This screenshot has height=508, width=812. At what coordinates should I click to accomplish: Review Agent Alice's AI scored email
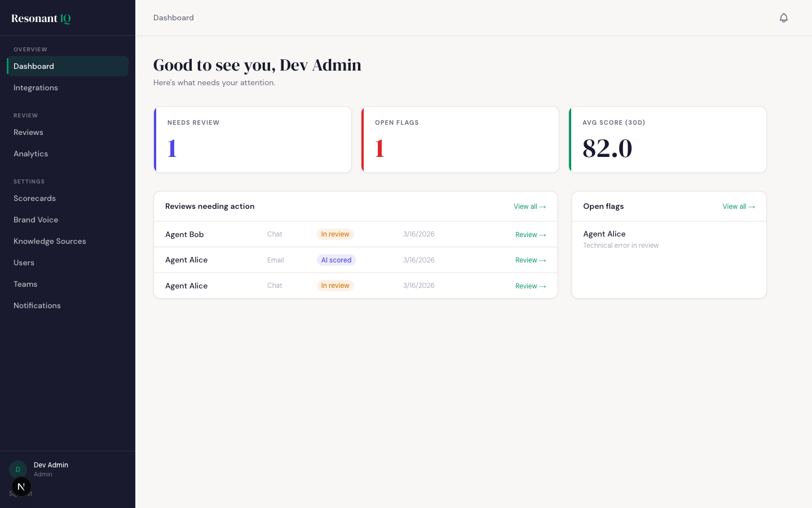click(x=530, y=260)
